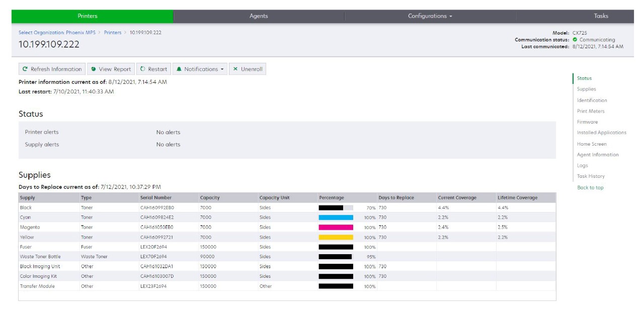644x317 pixels.
Task: Open Installed Applications sidebar link
Action: (x=601, y=133)
